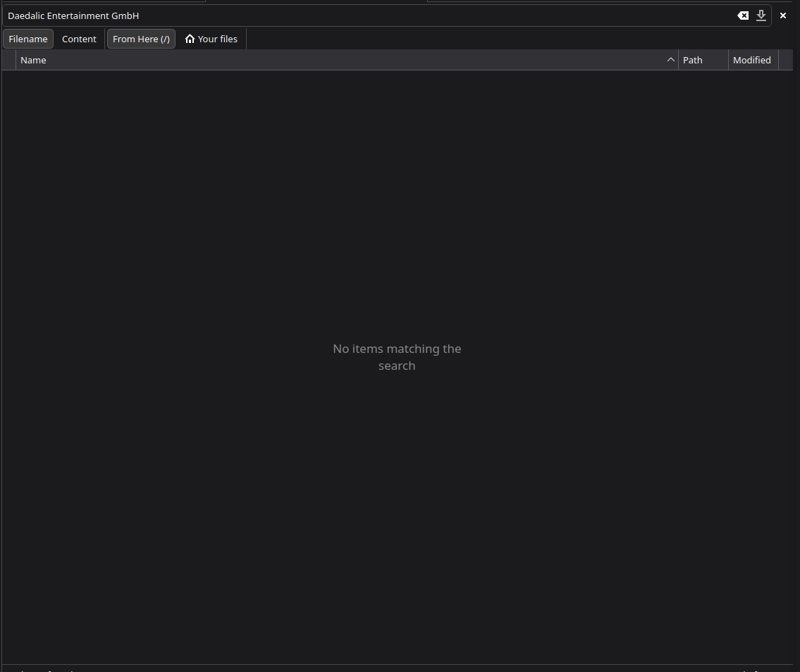Viewport: 800px width, 672px height.
Task: Click the home icon beside Your files
Action: pyautogui.click(x=190, y=39)
